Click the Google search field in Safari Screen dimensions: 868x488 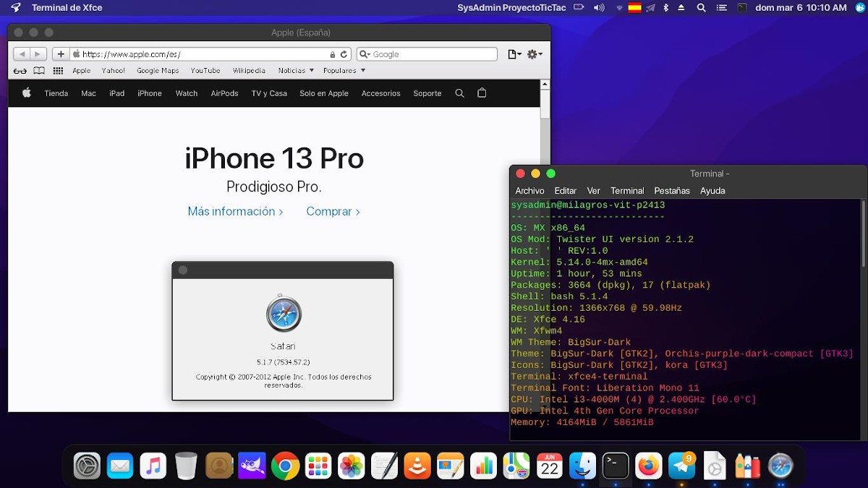(432, 54)
